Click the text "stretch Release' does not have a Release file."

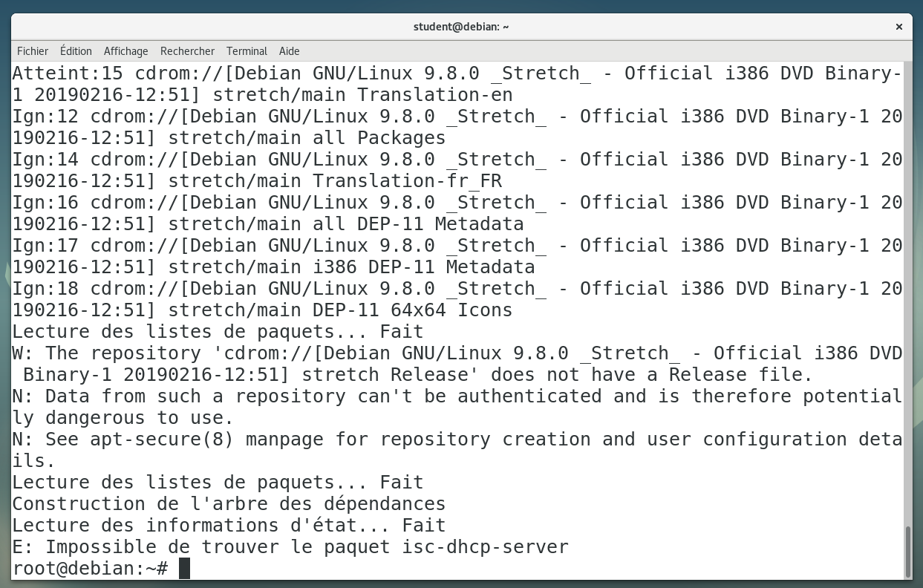coord(558,375)
